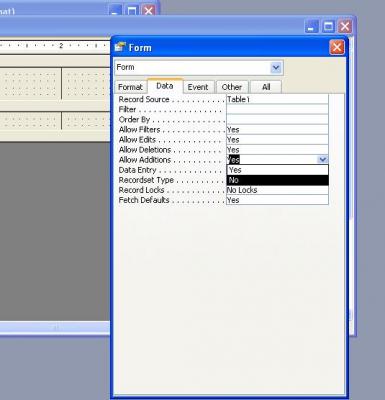This screenshot has width=385, height=400.
Task: Select the Record Source property label
Action: 144,99
